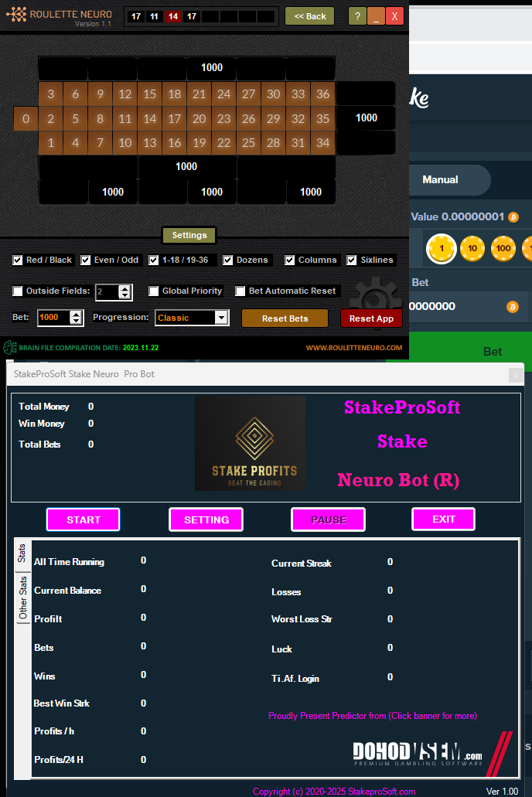Click the Worst Loss Str label
The width and height of the screenshot is (532, 797).
(302, 619)
